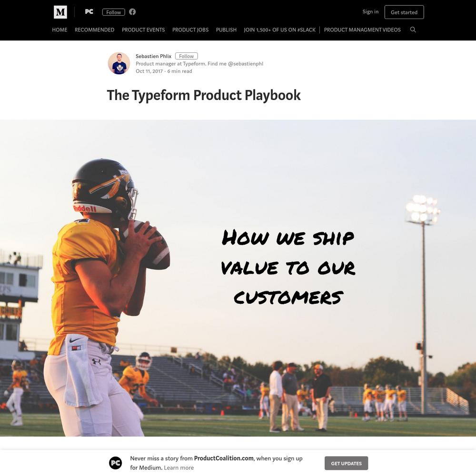Click the Sign in link
Screen dimensions: 476x476
370,11
